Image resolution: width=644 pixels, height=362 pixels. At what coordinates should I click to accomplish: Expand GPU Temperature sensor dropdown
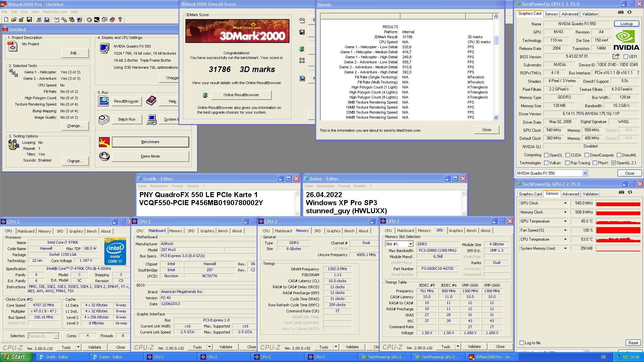(565, 221)
